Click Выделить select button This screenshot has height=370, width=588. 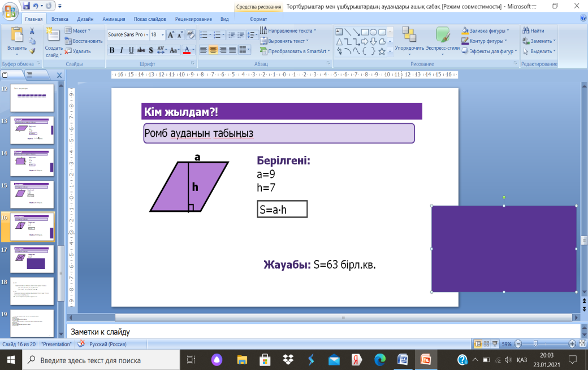tap(539, 51)
